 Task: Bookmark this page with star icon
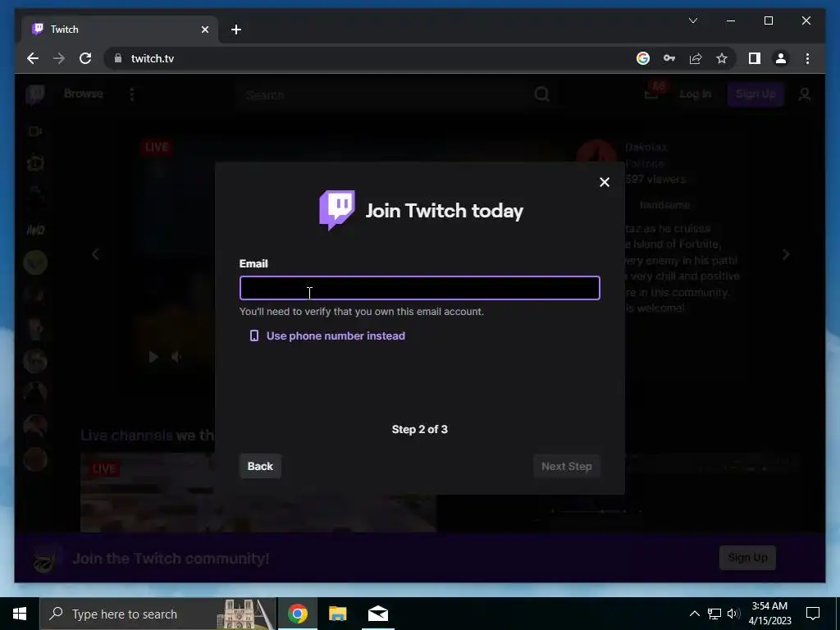(722, 58)
